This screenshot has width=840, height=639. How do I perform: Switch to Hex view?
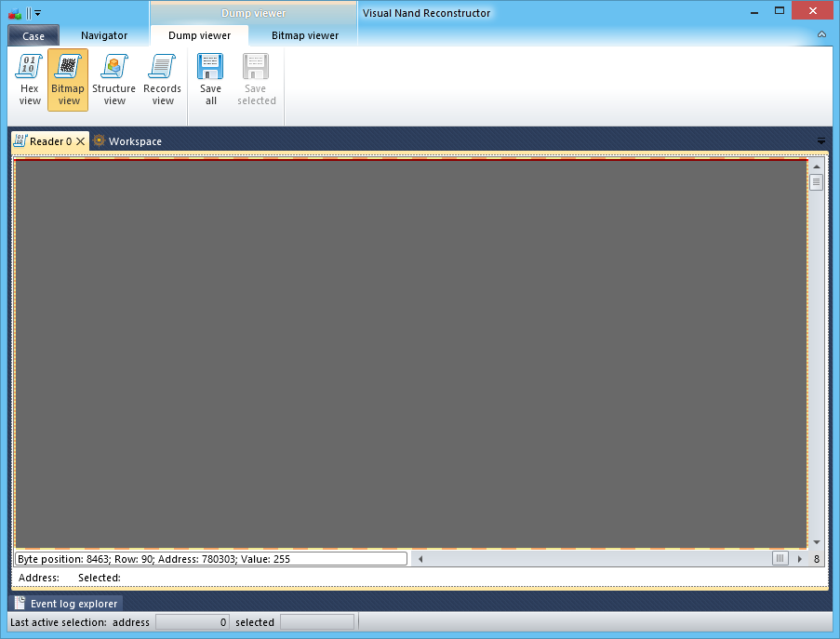[x=30, y=80]
